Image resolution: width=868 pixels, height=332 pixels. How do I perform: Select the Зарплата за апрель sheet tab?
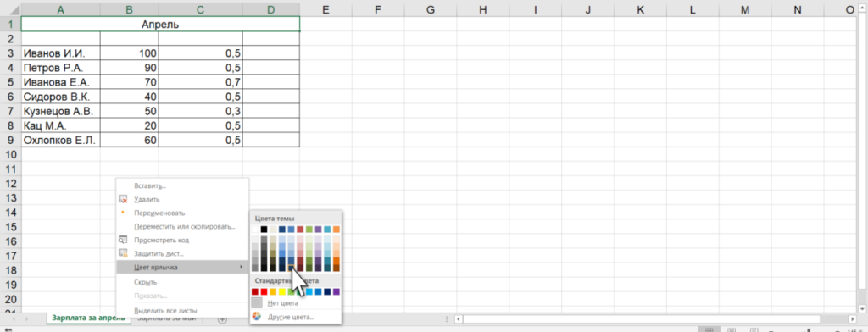[88, 318]
